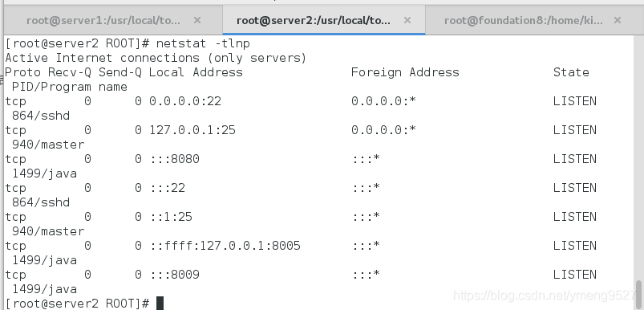Click foreign address 0.0.0.0:* in 127.0.0.1:25 row

coord(383,130)
